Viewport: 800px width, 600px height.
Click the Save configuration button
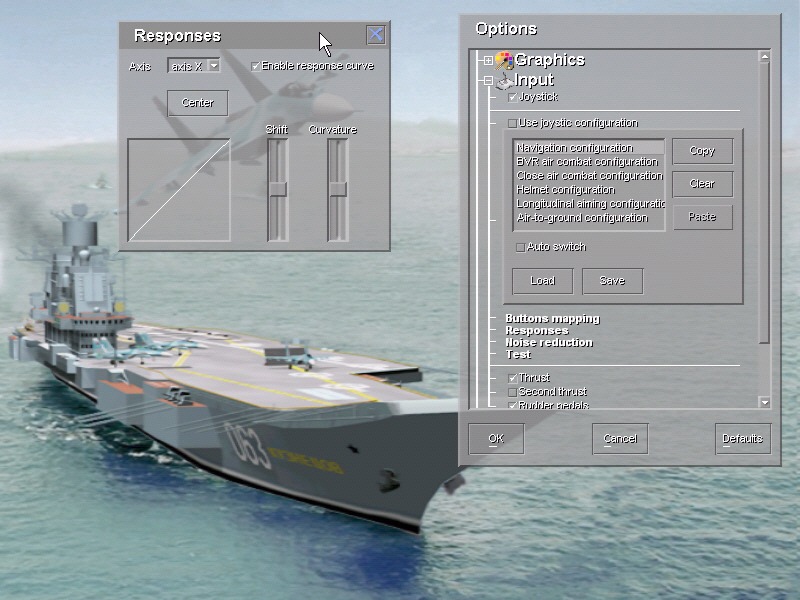[611, 281]
